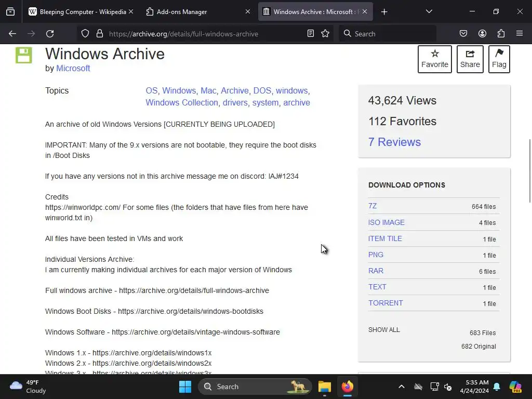
Task: Open Pocket save icon
Action: coord(463,33)
